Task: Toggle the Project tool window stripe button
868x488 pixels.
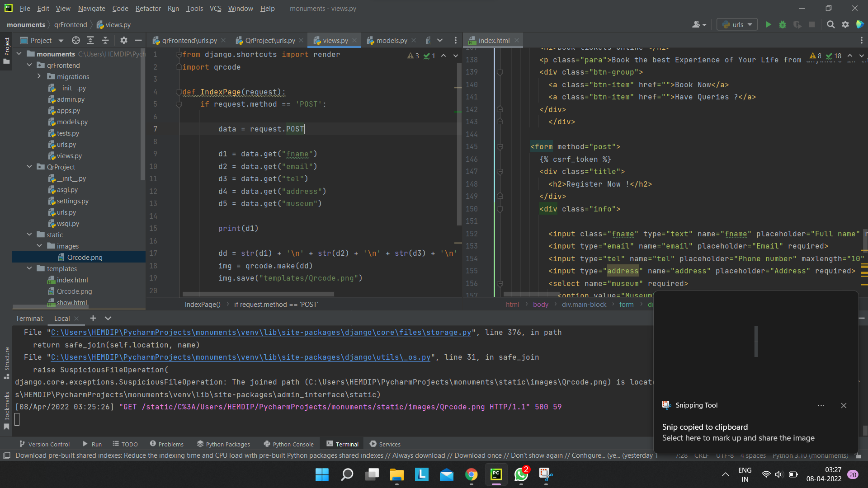Action: [x=6, y=50]
